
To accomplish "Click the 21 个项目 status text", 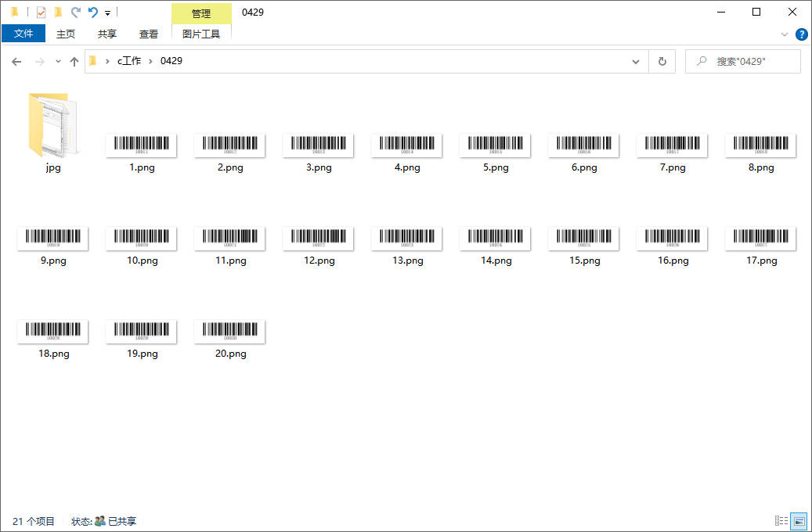I will pos(33,521).
